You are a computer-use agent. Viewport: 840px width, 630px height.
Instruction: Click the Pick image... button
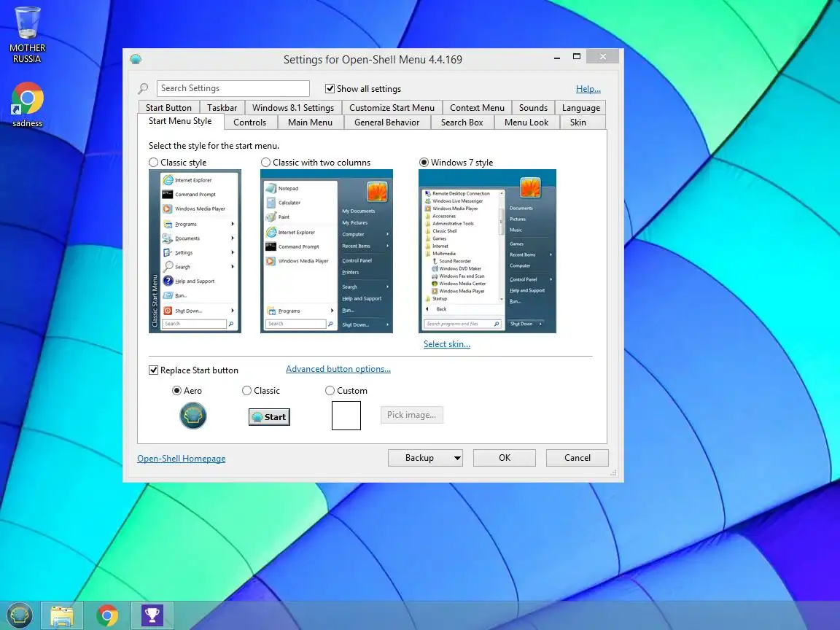(411, 415)
